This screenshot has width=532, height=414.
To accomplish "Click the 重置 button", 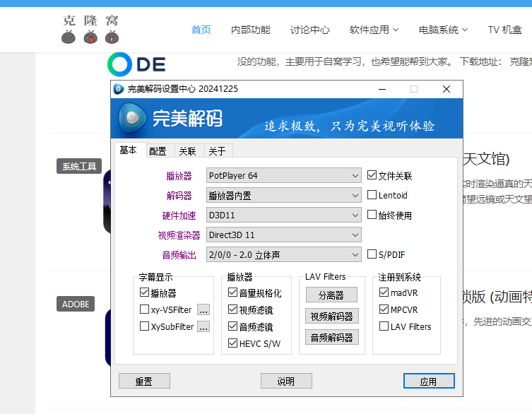I will [144, 381].
